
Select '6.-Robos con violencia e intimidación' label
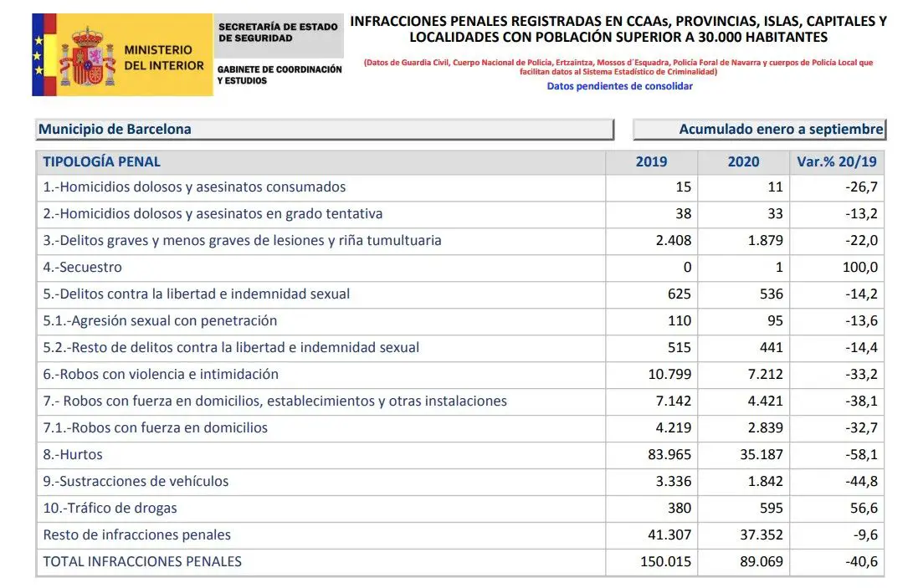pyautogui.click(x=161, y=375)
